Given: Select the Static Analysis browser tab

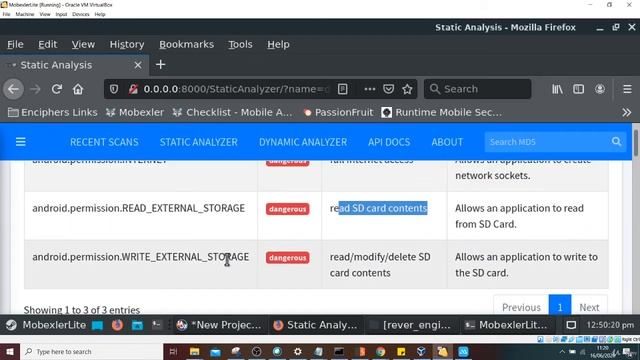Looking at the screenshot, I should tap(75, 65).
